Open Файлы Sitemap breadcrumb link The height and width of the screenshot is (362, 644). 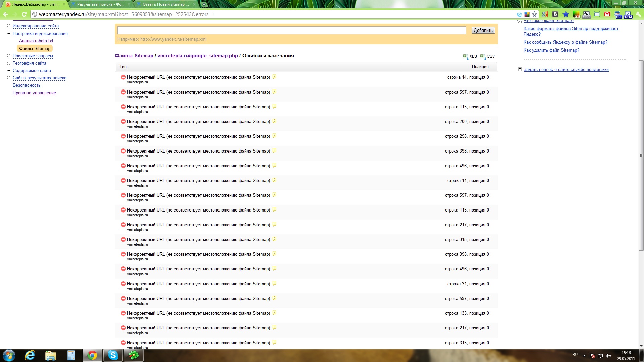point(134,56)
